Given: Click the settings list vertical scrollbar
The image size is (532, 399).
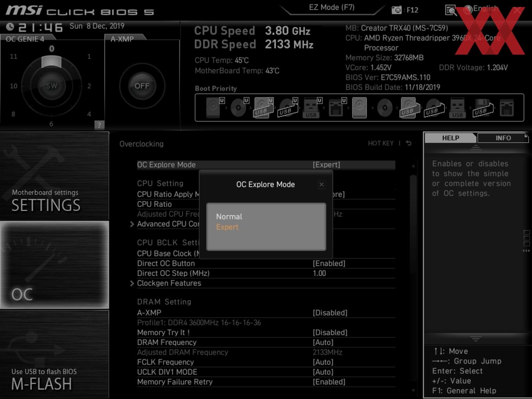Looking at the screenshot, I should [413, 224].
